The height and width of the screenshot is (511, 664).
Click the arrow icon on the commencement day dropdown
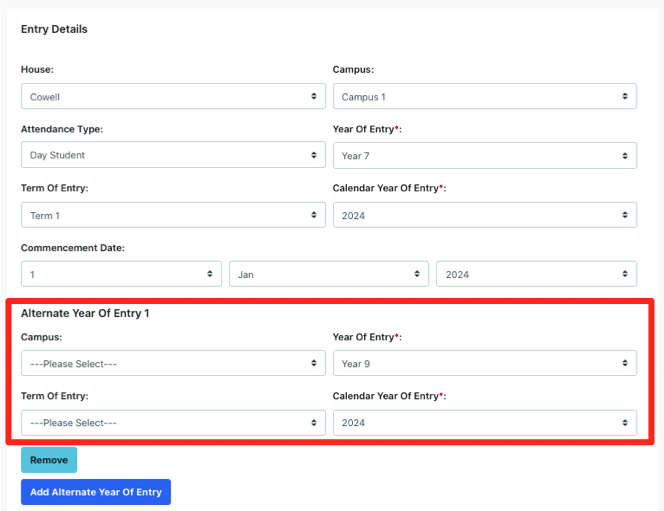point(209,274)
